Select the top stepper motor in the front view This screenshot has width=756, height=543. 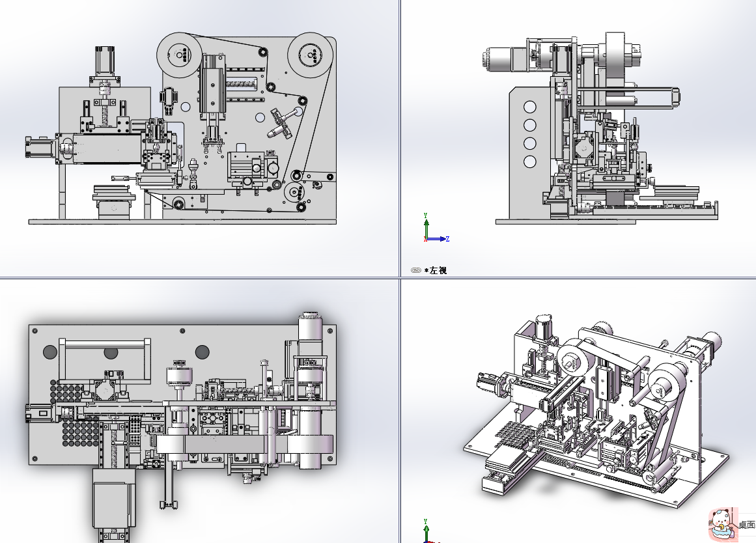pos(105,60)
